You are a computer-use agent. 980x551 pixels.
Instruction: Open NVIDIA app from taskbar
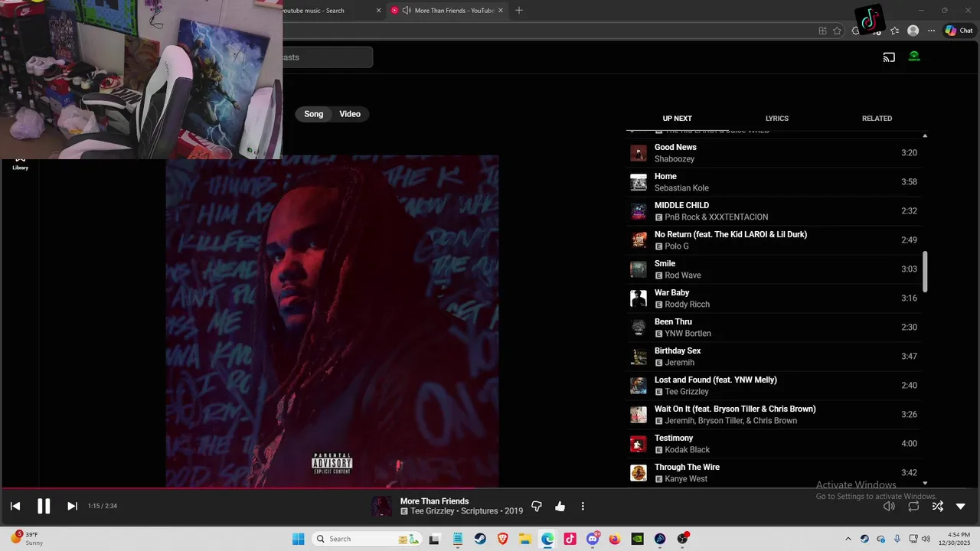[x=637, y=539]
